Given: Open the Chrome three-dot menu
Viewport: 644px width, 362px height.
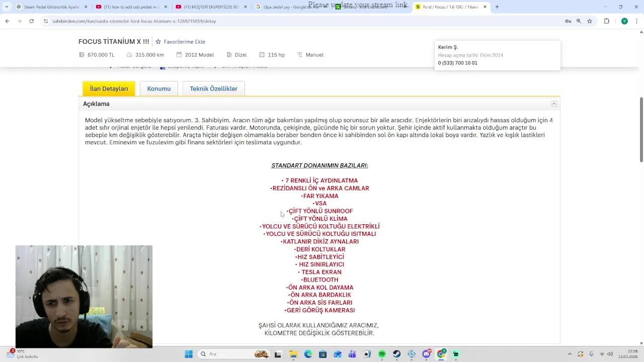Looking at the screenshot, I should [636, 21].
